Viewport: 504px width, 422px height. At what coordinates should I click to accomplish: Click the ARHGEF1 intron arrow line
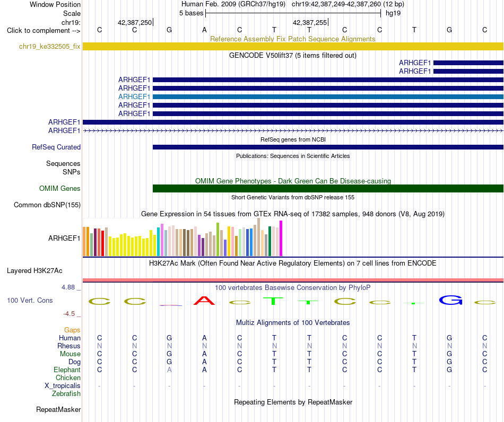point(293,131)
